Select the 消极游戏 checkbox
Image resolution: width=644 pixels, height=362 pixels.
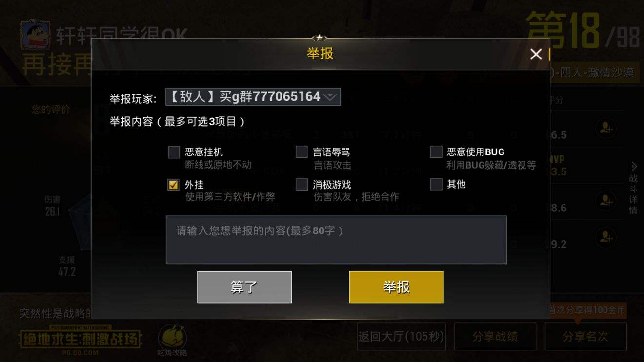(x=302, y=185)
